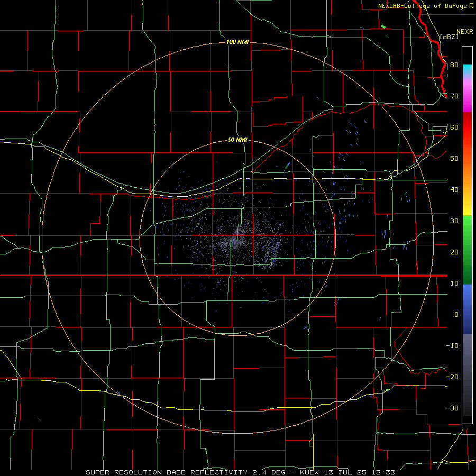
Task: Click the 10 value on dBZ scale
Action: [x=454, y=283]
